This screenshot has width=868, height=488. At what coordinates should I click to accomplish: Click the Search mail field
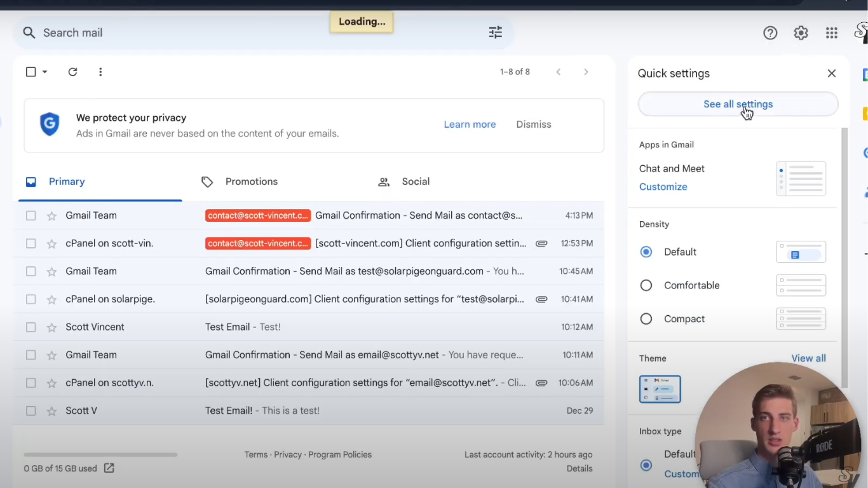coord(264,32)
